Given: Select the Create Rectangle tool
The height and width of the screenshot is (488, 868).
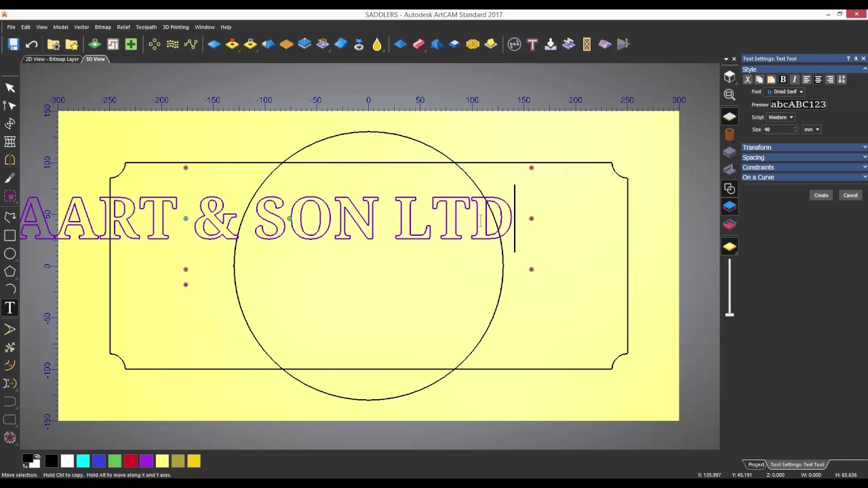Looking at the screenshot, I should coord(10,236).
